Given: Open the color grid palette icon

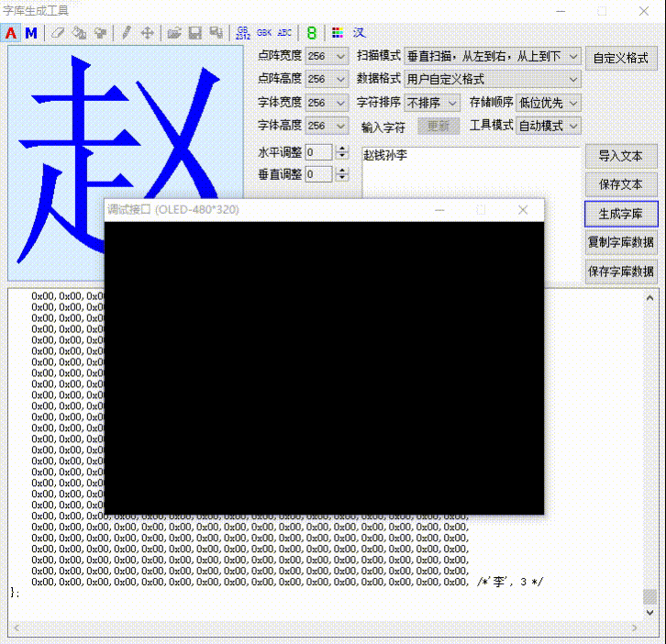Looking at the screenshot, I should coord(338,33).
